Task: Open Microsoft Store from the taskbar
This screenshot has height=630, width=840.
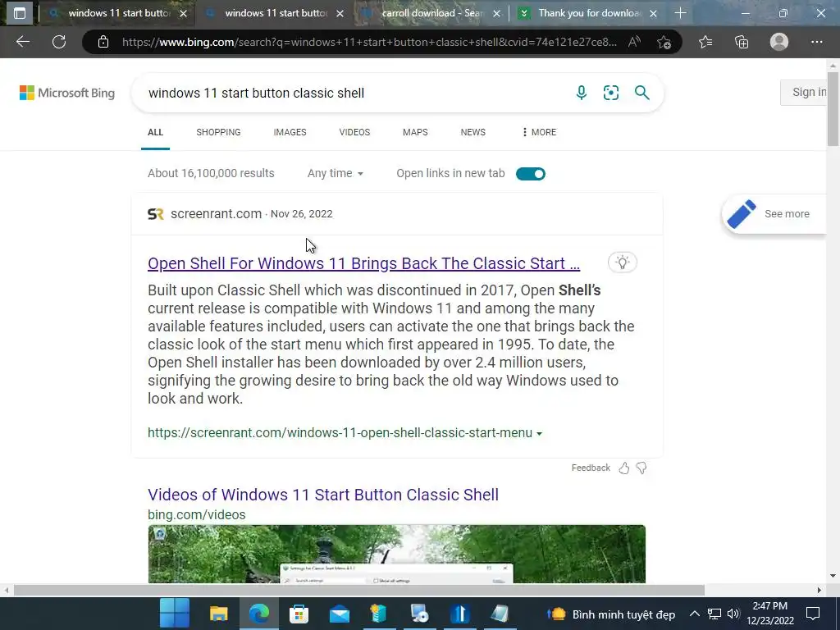Action: click(x=299, y=614)
